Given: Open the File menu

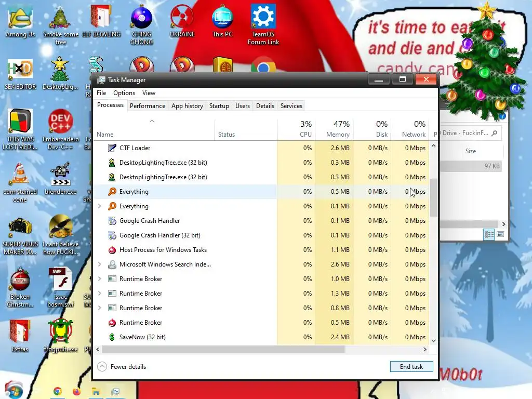Looking at the screenshot, I should click(x=101, y=93).
